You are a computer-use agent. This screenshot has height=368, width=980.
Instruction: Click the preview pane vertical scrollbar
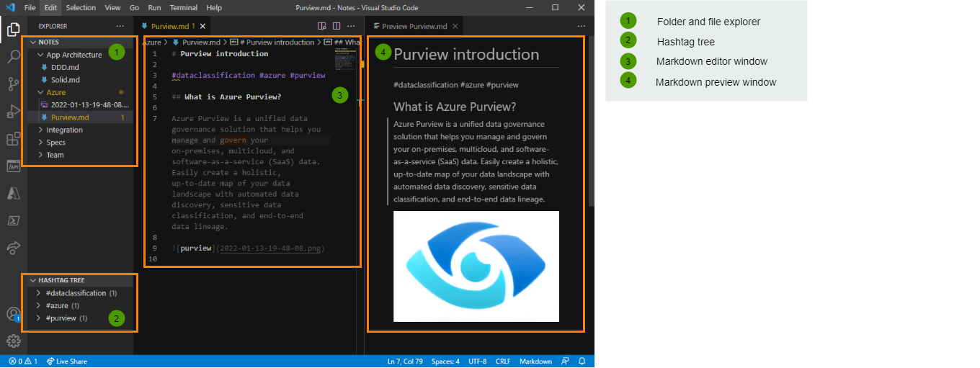pyautogui.click(x=592, y=122)
